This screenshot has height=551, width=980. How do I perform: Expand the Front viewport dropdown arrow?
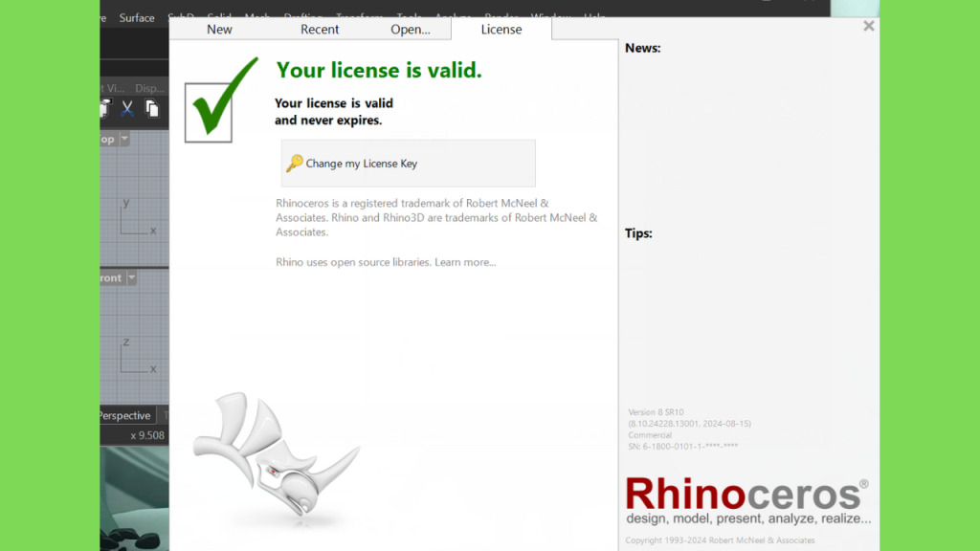click(x=132, y=277)
